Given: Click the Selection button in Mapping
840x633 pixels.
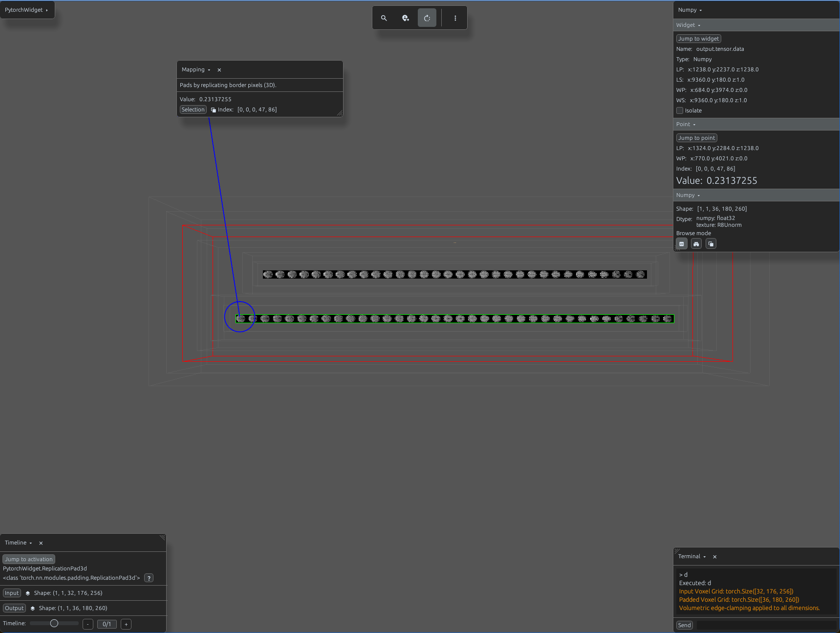Looking at the screenshot, I should coord(193,110).
